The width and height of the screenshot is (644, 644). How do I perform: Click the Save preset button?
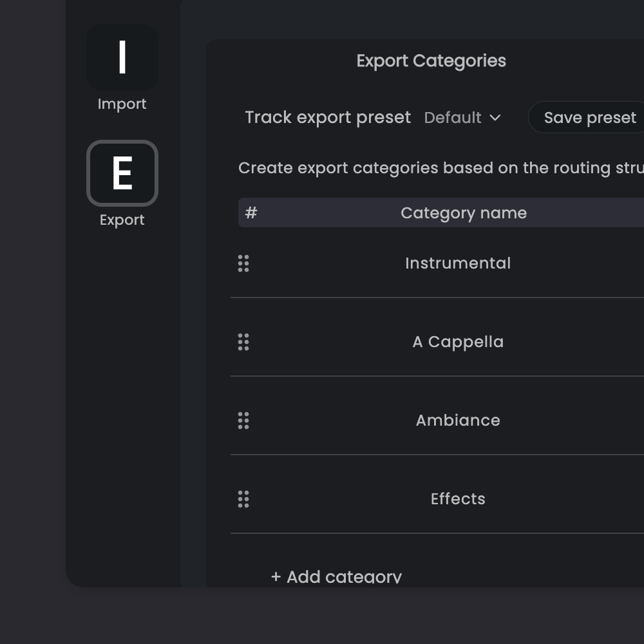[589, 117]
